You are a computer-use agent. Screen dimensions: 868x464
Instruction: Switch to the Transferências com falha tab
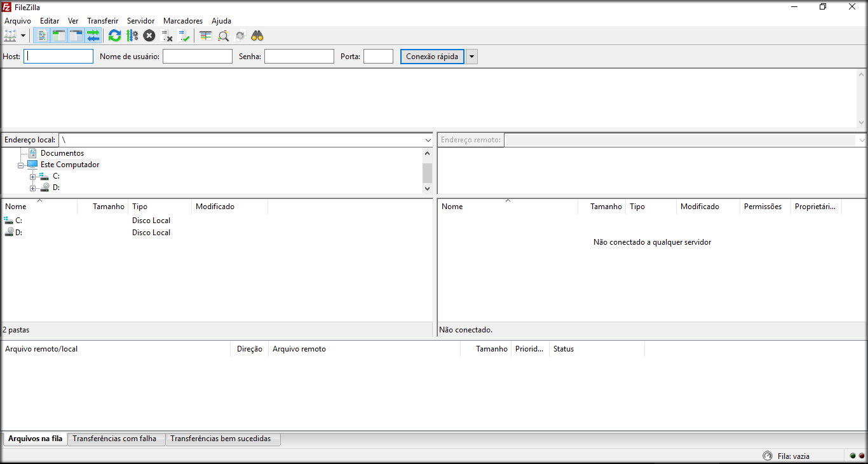114,439
